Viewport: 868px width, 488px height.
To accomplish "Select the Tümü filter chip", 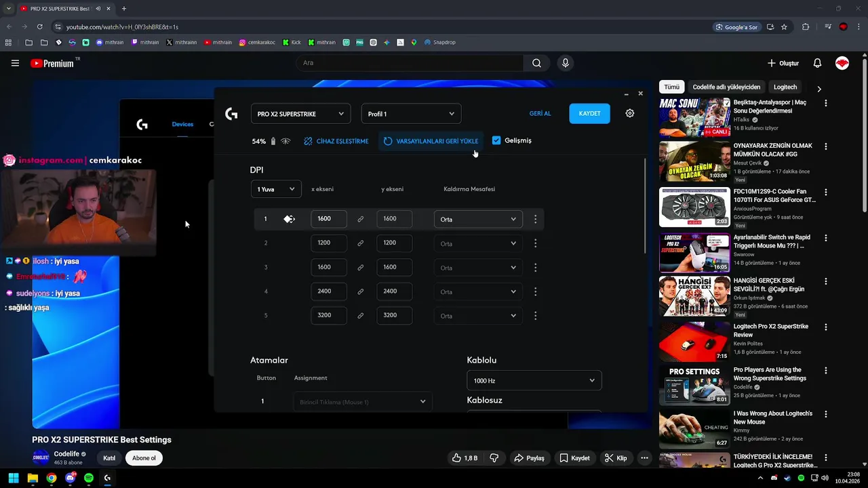I will (671, 87).
